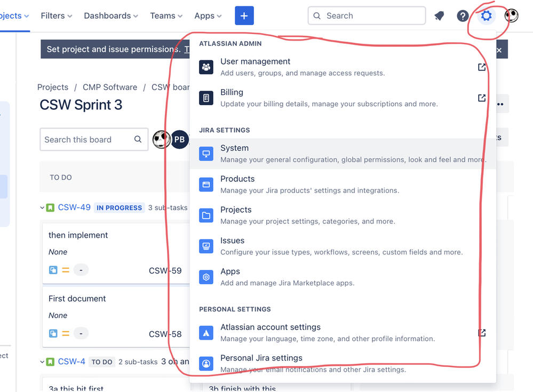Open the 'then implement' card

tap(116, 253)
